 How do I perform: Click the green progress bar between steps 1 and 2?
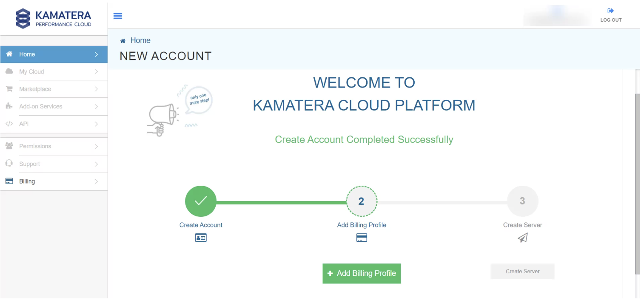[281, 203]
